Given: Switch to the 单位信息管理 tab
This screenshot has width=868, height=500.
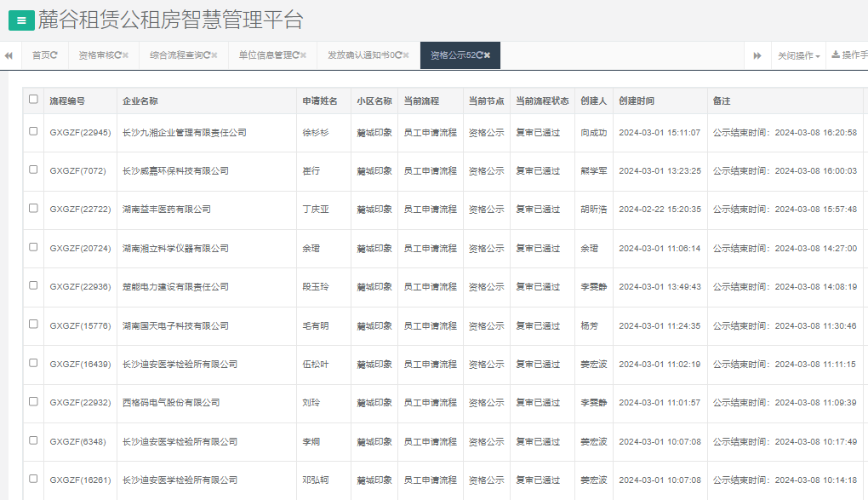Looking at the screenshot, I should pyautogui.click(x=266, y=55).
